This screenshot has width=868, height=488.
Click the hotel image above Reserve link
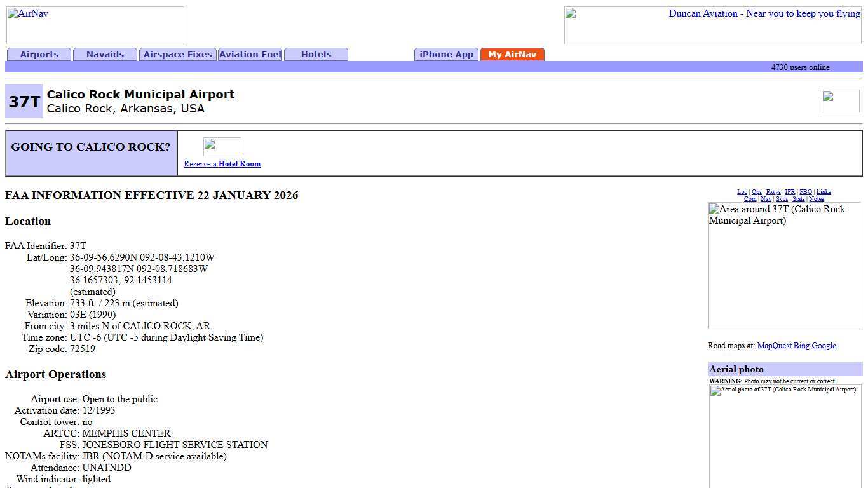[x=222, y=147]
